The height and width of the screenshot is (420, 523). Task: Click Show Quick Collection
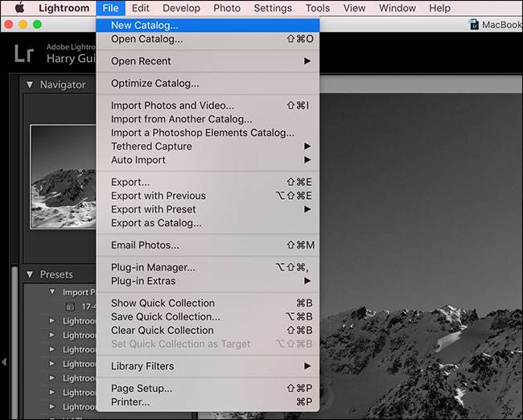click(163, 303)
